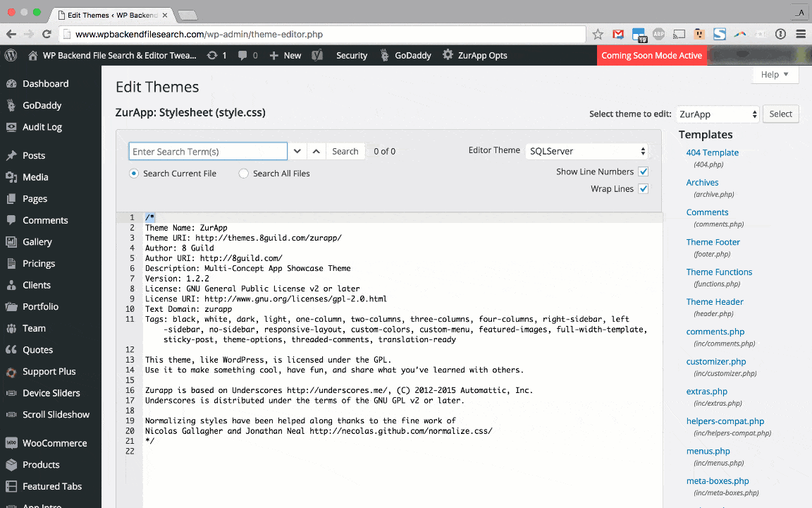The width and height of the screenshot is (812, 508).
Task: Open 404 Template file link
Action: (712, 152)
